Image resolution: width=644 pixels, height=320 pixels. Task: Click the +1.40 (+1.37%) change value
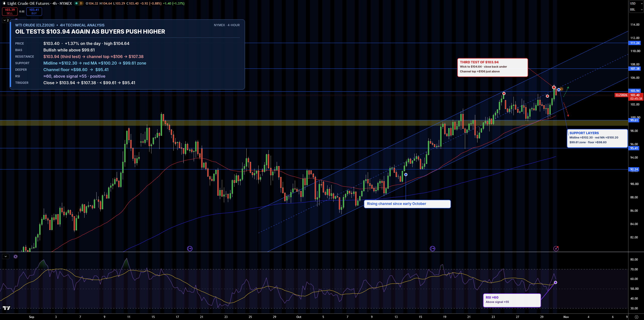(174, 3)
